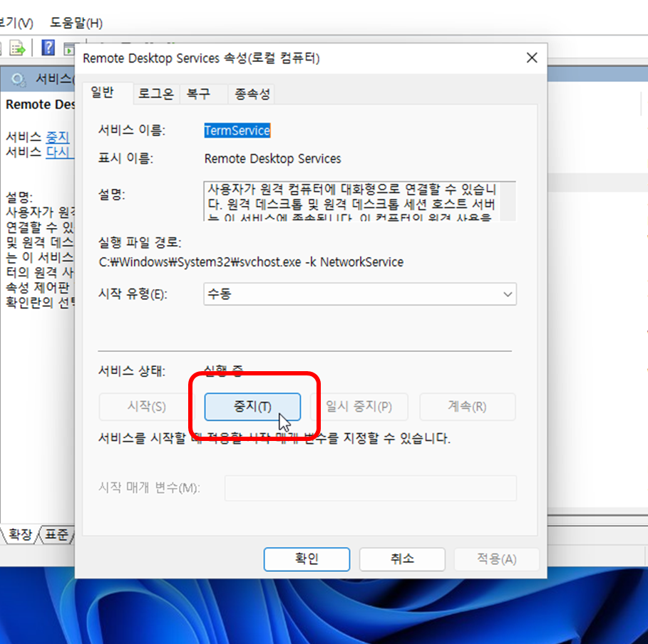Click the Remote Desktop Services display name

(x=273, y=159)
